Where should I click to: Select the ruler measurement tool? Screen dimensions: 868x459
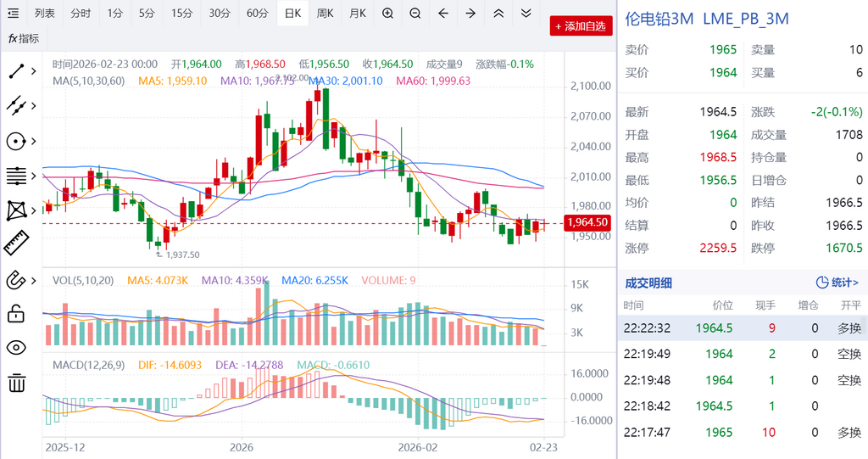[16, 244]
